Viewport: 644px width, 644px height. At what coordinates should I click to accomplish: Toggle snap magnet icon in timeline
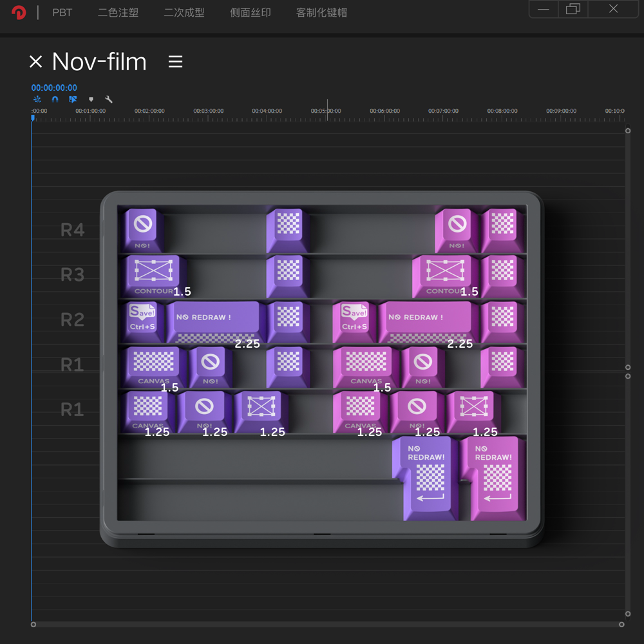click(x=55, y=99)
